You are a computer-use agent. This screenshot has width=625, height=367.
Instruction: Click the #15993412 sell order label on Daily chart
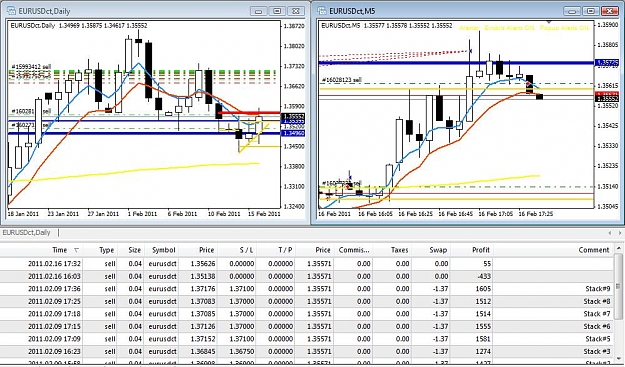(31, 67)
